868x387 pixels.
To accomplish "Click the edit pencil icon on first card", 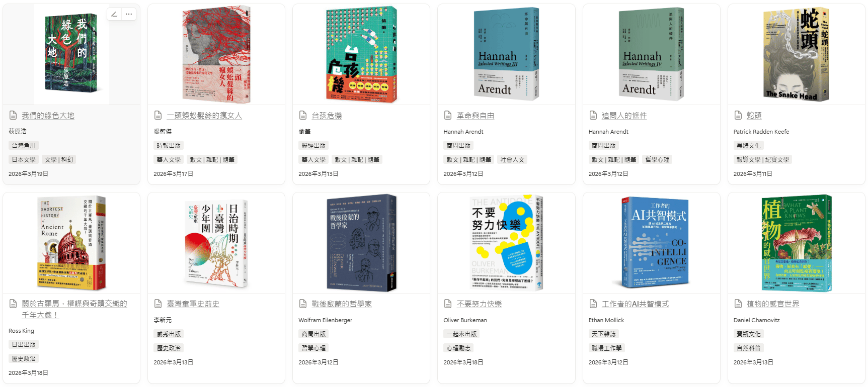I will [114, 14].
